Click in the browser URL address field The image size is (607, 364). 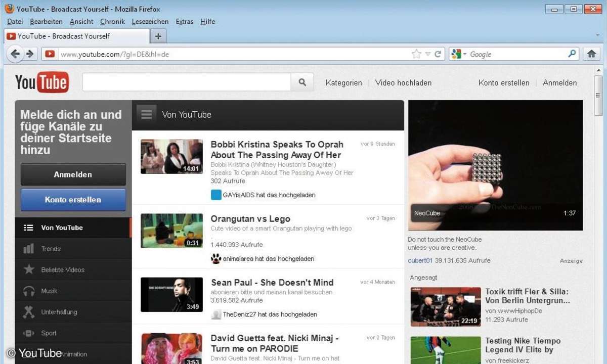coord(233,54)
